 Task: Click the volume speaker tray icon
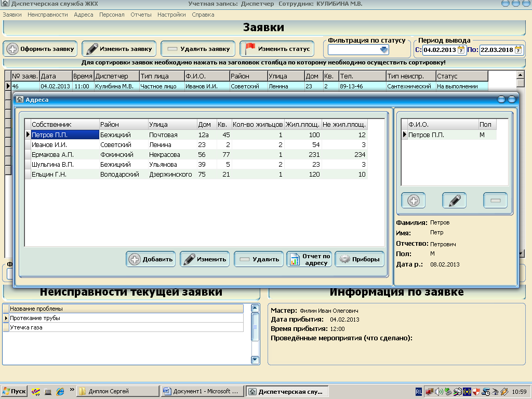(439, 392)
